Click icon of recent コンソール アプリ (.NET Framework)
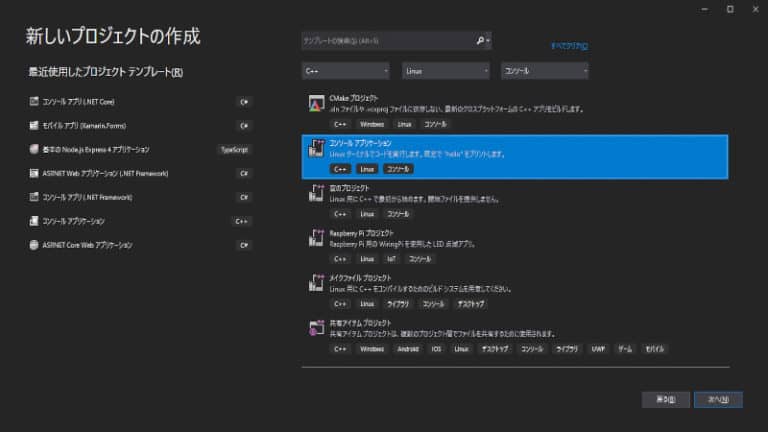 click(x=34, y=197)
